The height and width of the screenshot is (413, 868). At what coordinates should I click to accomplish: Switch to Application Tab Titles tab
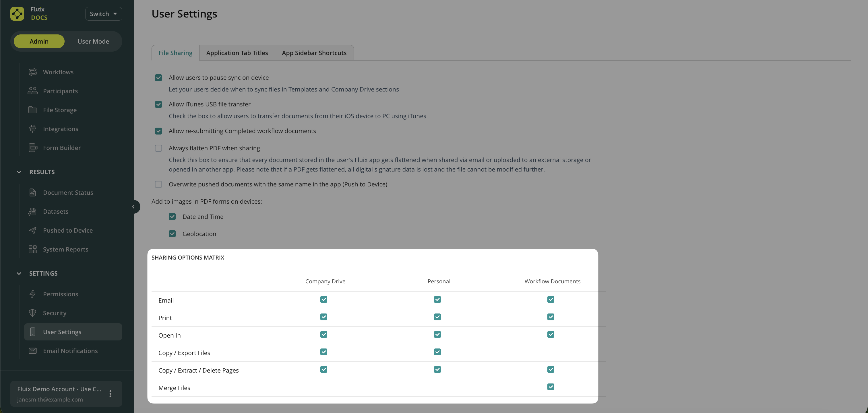[x=237, y=53]
